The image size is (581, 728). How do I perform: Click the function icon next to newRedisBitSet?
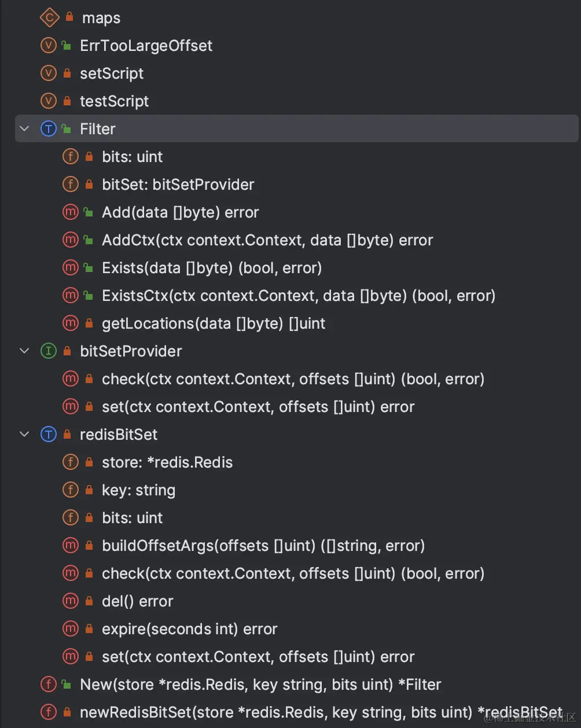click(x=49, y=712)
